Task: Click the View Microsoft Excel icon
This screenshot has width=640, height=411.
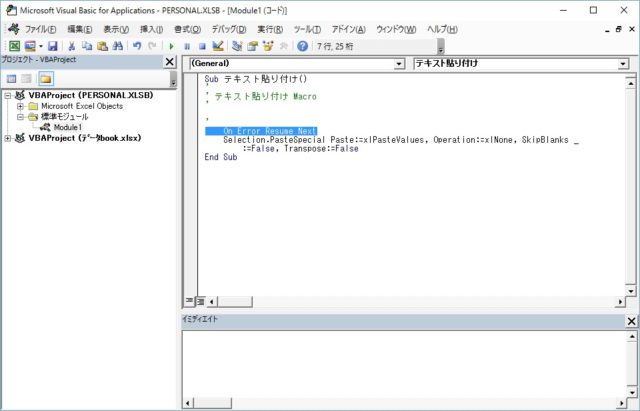Action: click(x=14, y=46)
